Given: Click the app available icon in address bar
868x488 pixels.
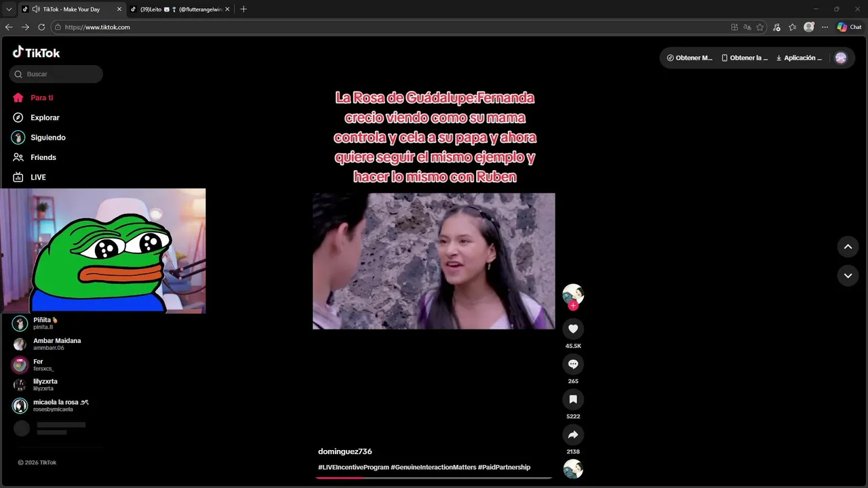Looking at the screenshot, I should [734, 27].
